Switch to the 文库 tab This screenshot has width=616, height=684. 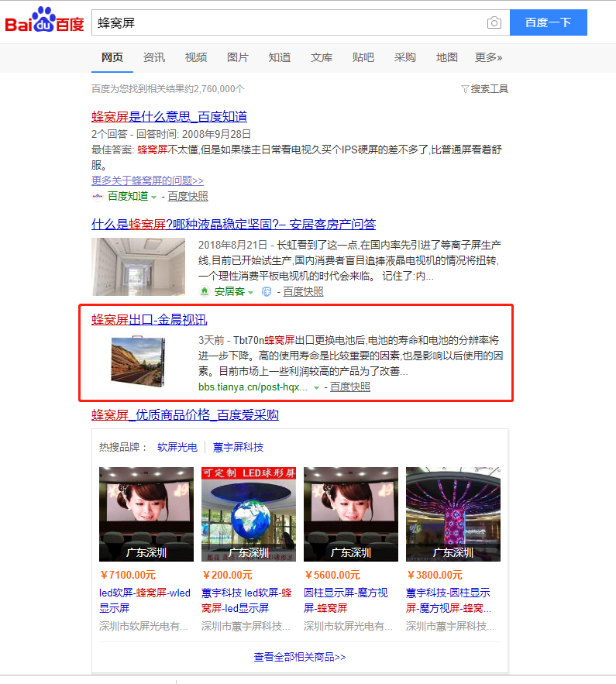click(322, 57)
